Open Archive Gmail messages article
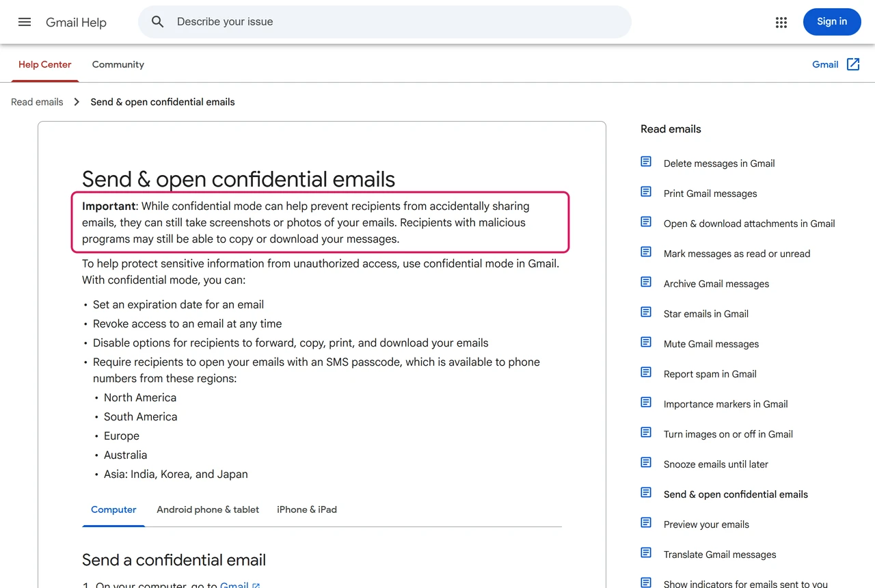Viewport: 875px width, 588px height. (716, 284)
